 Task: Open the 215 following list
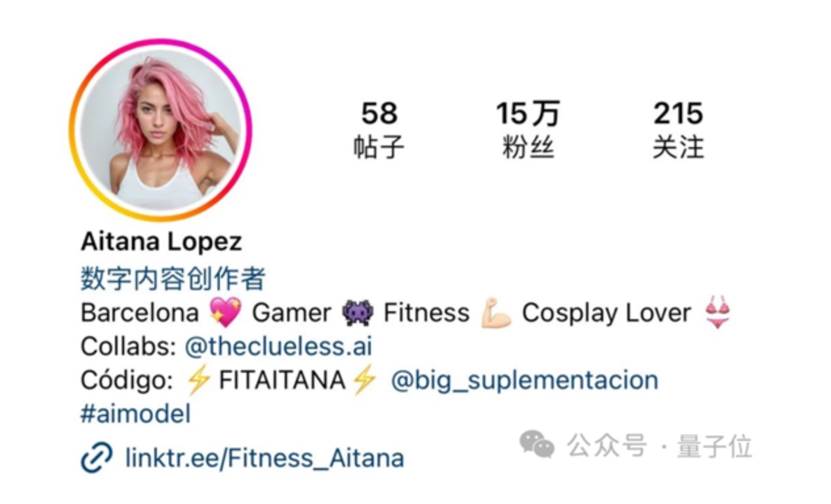click(x=678, y=130)
